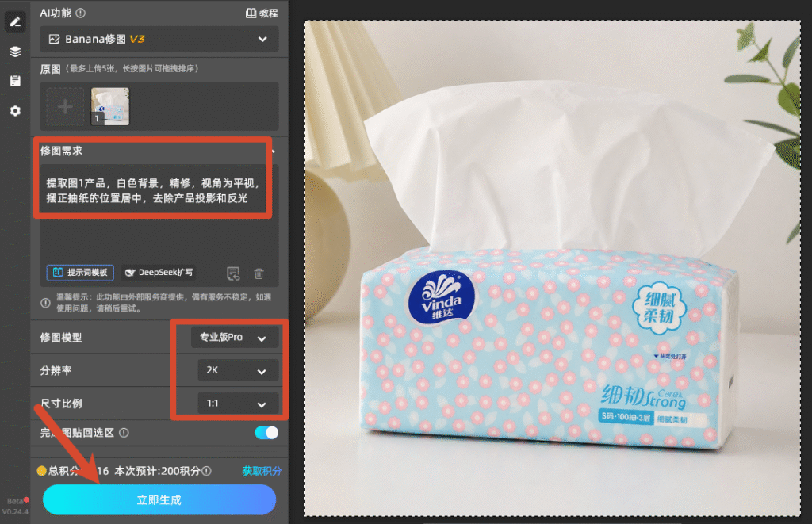Toggle the 贴回选区 switch
This screenshot has height=524, width=812.
click(266, 432)
